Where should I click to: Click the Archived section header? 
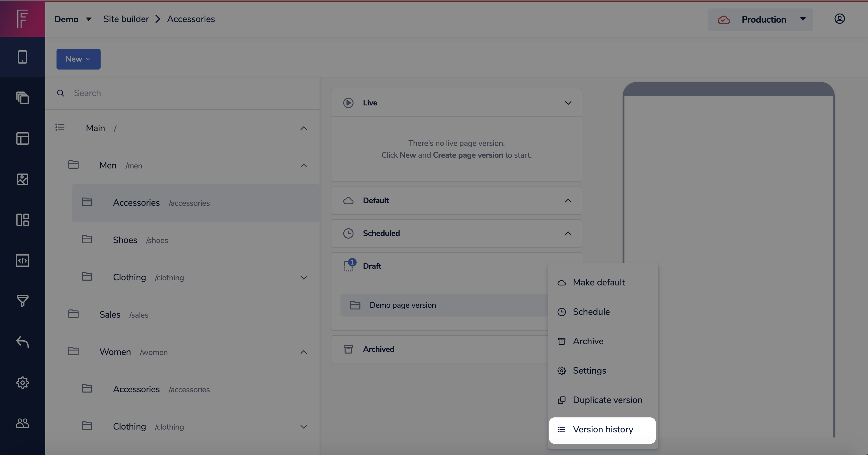tap(440, 350)
